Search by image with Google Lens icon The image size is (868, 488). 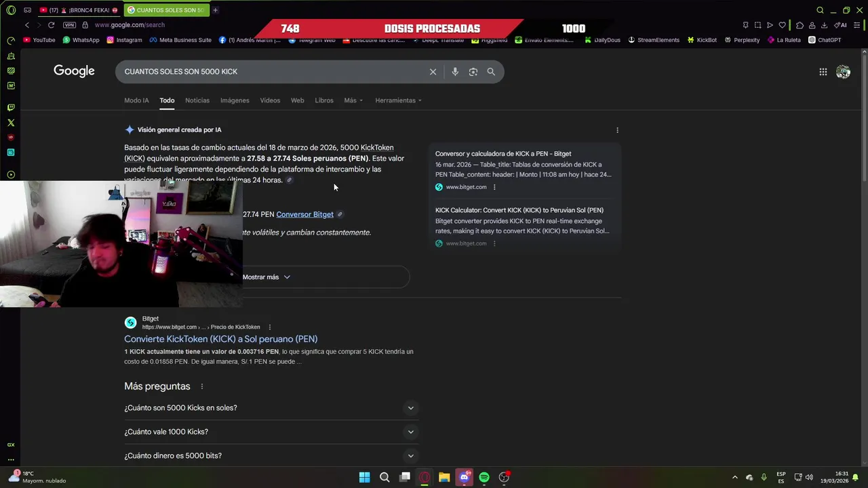[x=473, y=72]
